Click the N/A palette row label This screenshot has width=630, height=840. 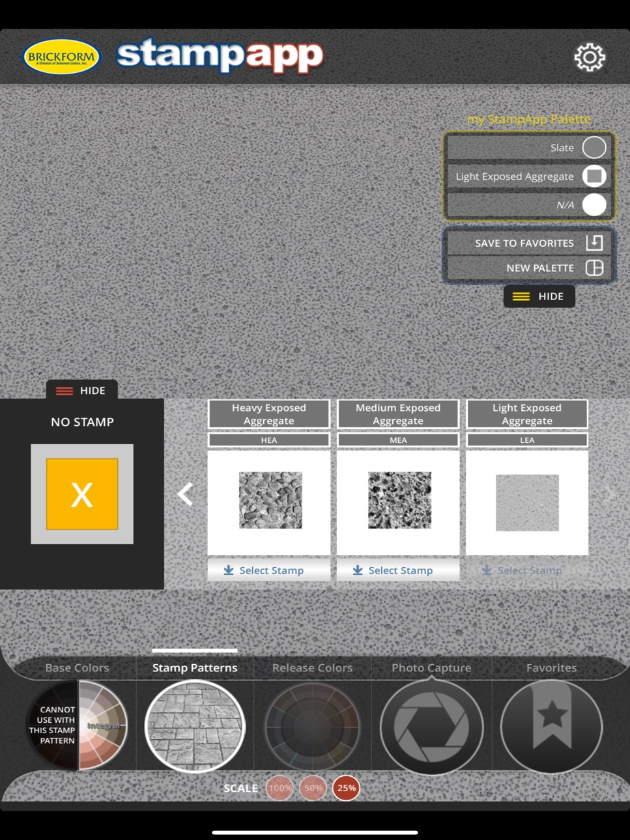[565, 204]
